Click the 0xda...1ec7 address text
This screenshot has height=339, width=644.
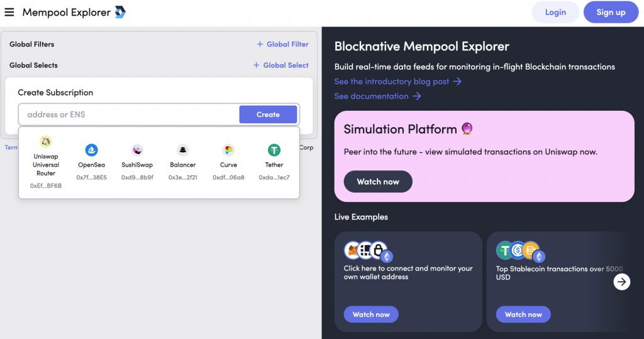pyautogui.click(x=274, y=177)
